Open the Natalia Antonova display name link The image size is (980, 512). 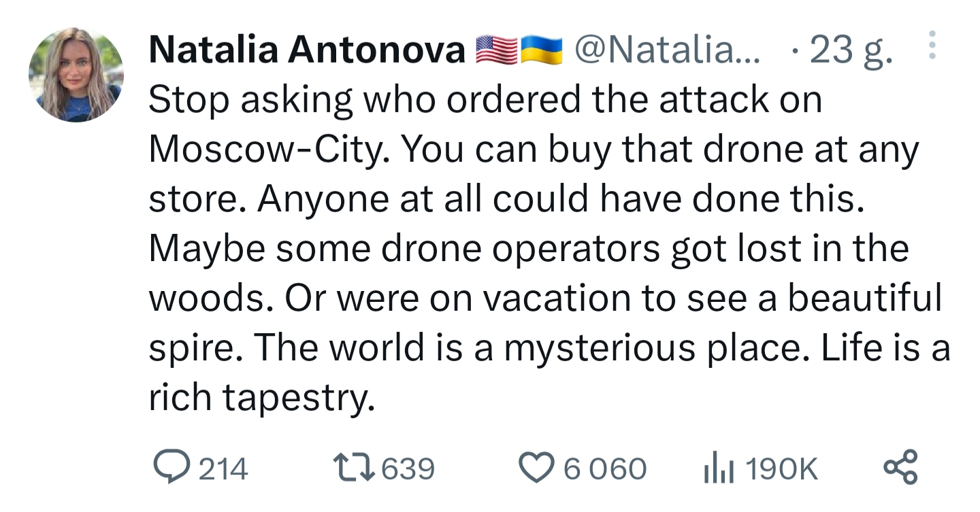(x=306, y=50)
